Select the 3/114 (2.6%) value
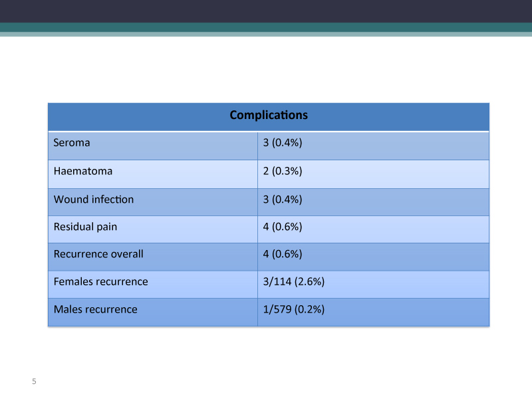532x399 pixels. coord(294,281)
